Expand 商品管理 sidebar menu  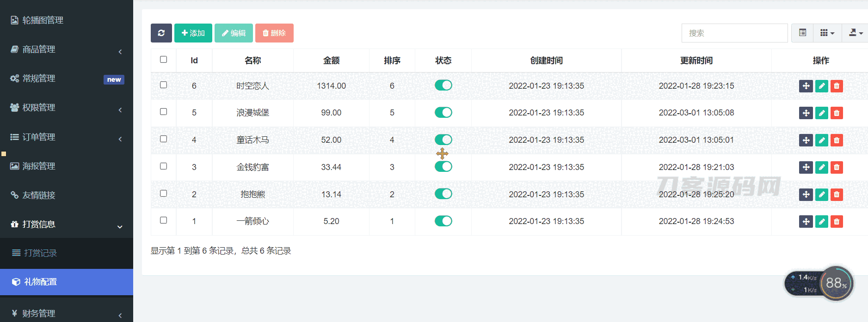pos(67,49)
